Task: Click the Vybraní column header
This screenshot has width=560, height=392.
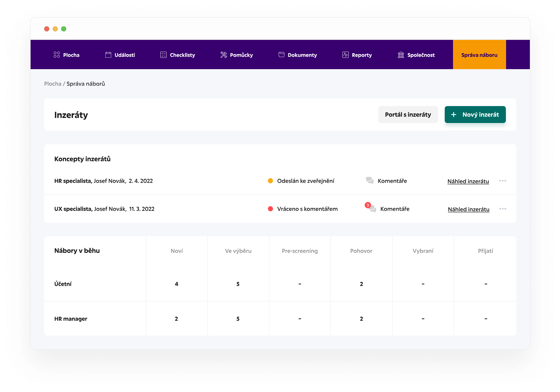Action: 423,251
